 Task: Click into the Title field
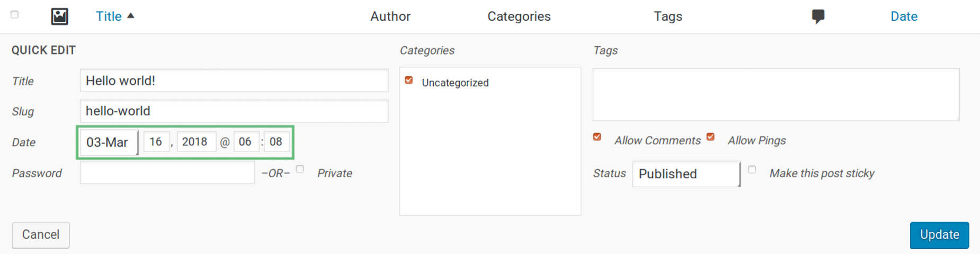pyautogui.click(x=234, y=81)
